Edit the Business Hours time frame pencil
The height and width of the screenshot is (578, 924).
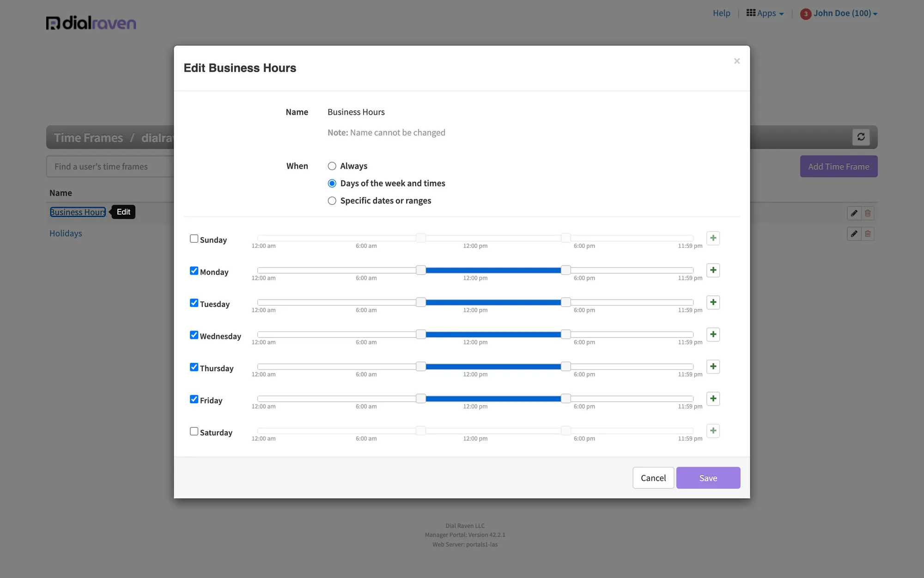pos(854,213)
